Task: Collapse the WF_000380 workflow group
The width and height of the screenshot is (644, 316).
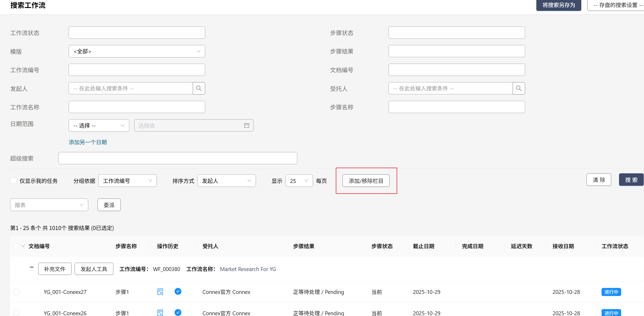Action: [31, 267]
